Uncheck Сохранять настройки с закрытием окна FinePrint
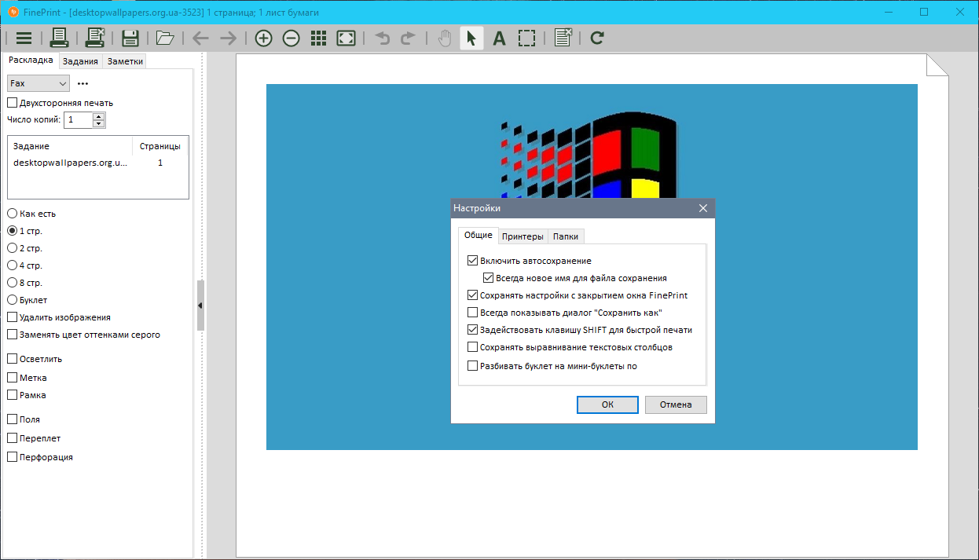Screen dimensions: 979x560 pos(577,295)
